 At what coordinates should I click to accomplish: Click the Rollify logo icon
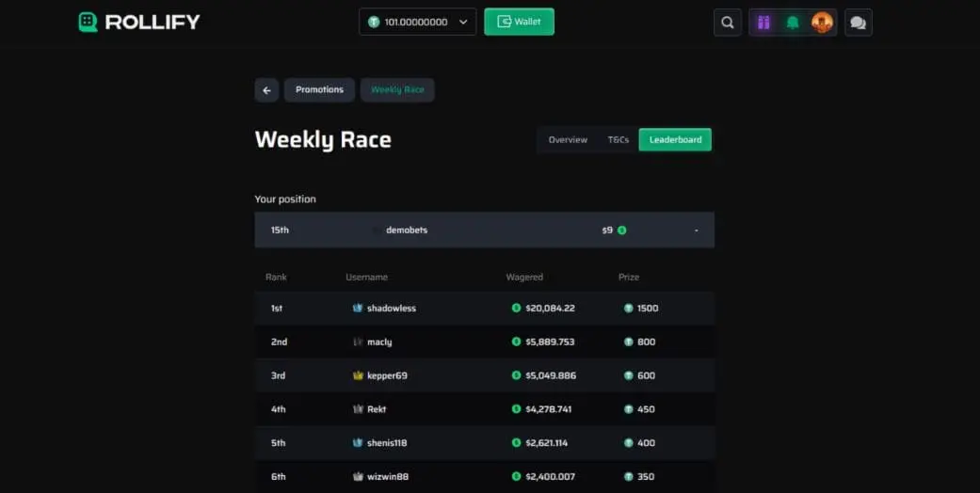coord(88,22)
